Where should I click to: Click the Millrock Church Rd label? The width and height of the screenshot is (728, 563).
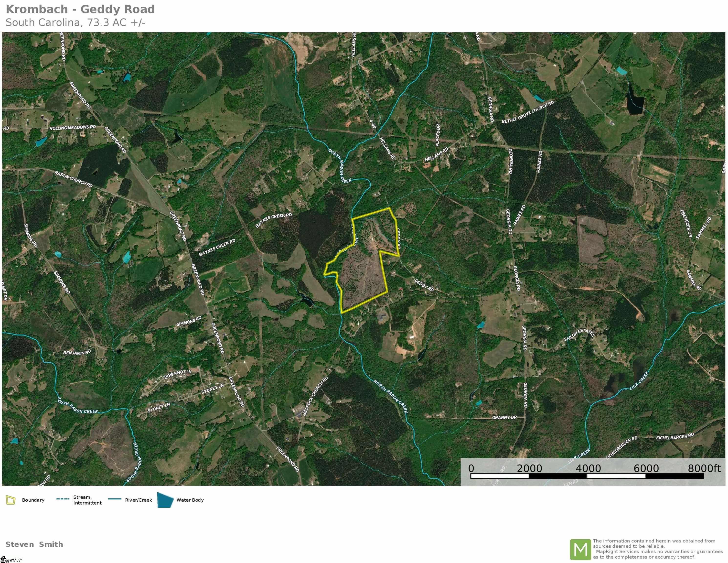[315, 396]
